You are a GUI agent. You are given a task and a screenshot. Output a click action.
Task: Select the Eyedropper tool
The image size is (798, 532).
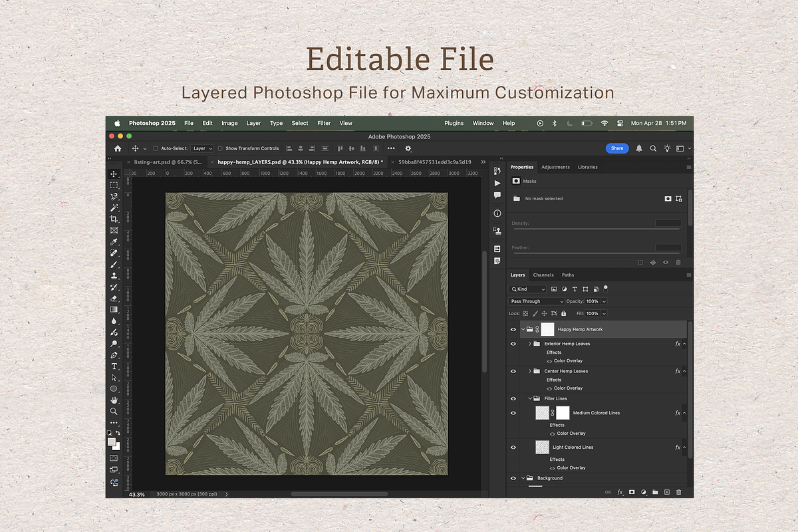pyautogui.click(x=114, y=241)
